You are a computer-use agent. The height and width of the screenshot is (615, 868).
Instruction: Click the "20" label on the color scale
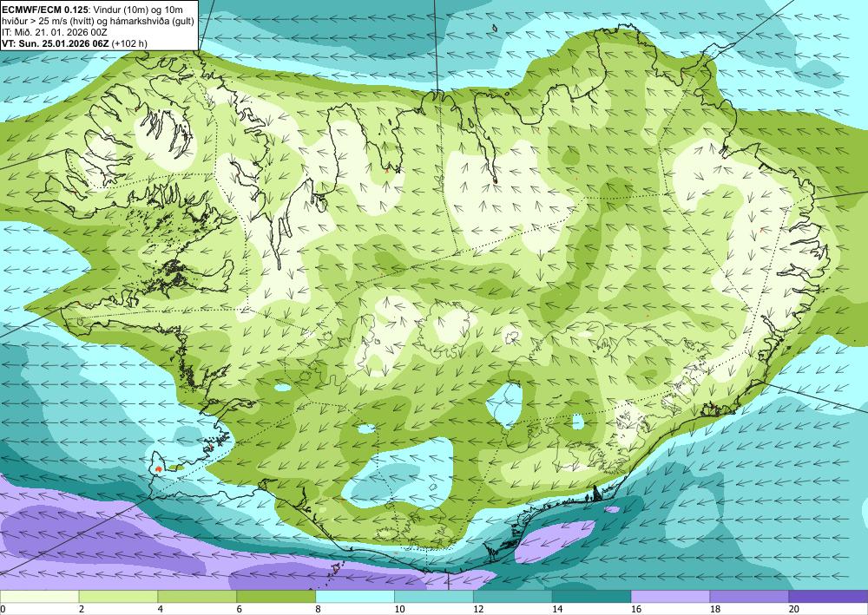(794, 609)
